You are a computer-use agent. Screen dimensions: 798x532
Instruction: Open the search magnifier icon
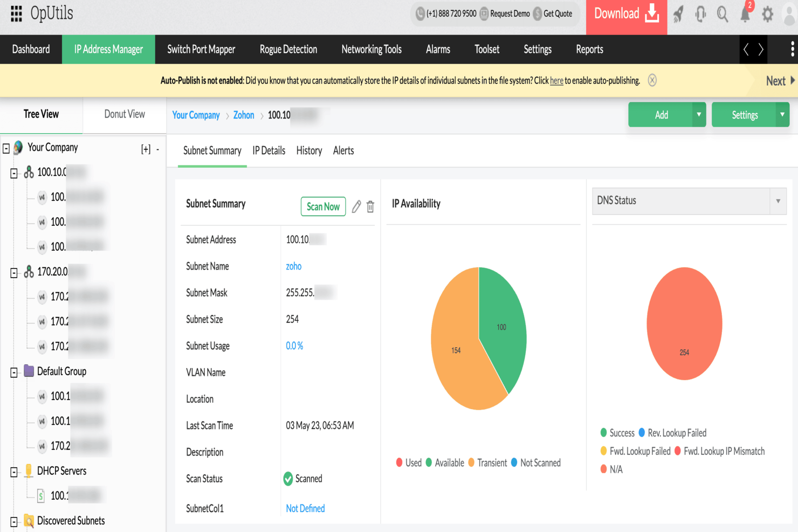point(723,15)
